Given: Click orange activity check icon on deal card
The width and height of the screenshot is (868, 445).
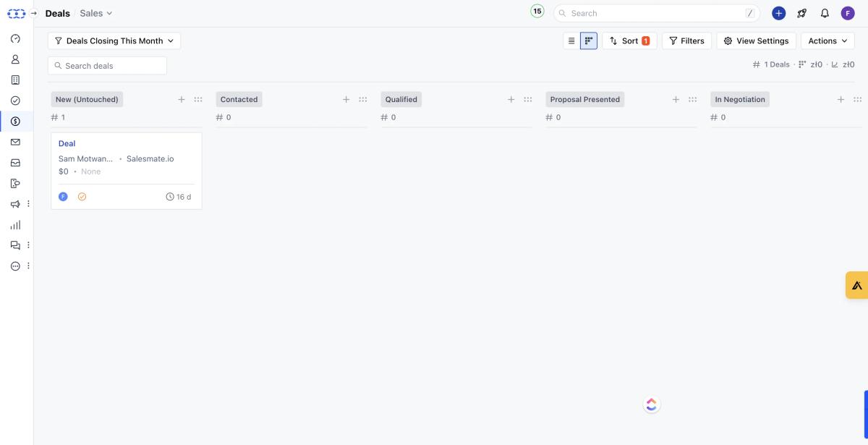Looking at the screenshot, I should 82,197.
